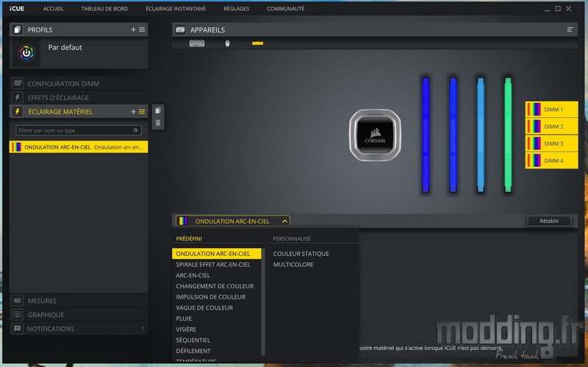
Task: Open the Graphique section
Action: pyautogui.click(x=79, y=315)
